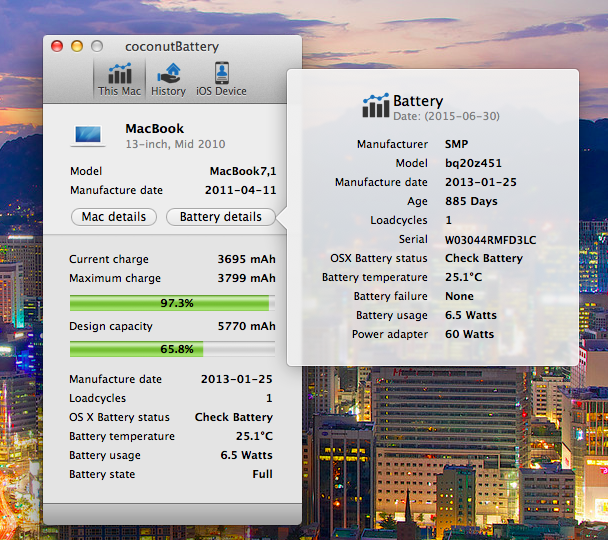Click main window Loadcycles label
The width and height of the screenshot is (608, 540).
98,398
